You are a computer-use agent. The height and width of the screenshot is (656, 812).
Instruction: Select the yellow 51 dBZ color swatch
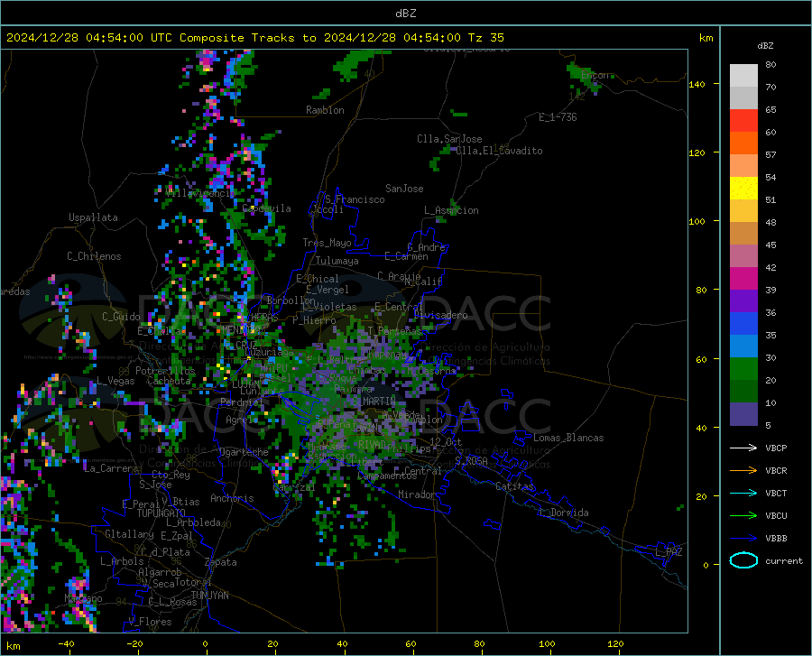pyautogui.click(x=743, y=189)
